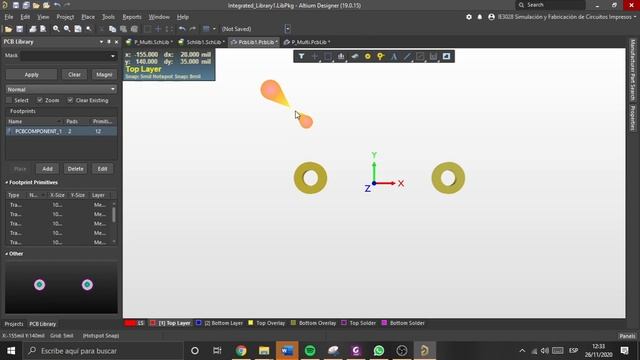
Task: Show hidden system tray icons
Action: [522, 351]
